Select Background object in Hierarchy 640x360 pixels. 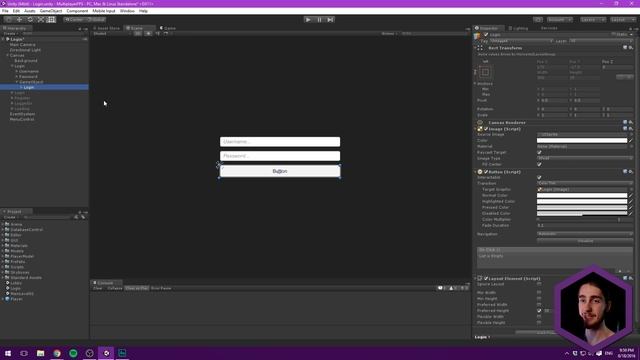point(26,60)
